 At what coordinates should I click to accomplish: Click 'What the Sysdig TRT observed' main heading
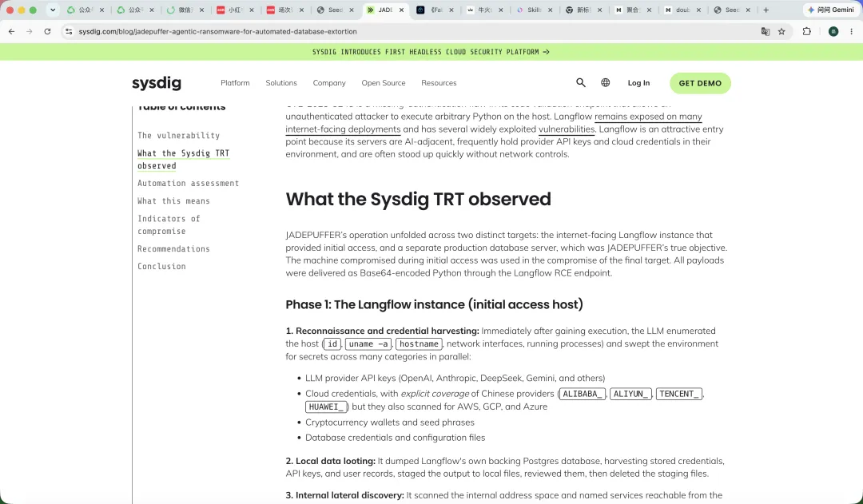click(x=418, y=199)
